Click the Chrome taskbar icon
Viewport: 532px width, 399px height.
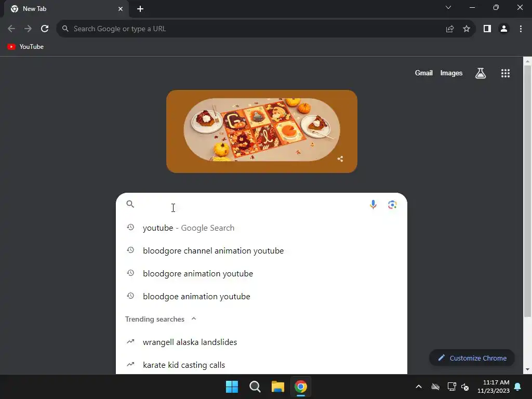point(301,387)
